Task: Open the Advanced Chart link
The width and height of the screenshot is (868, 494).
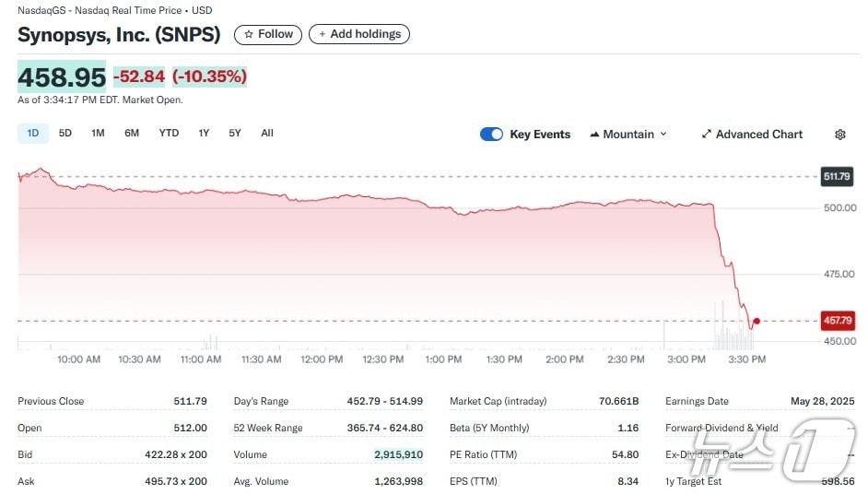Action: tap(758, 135)
